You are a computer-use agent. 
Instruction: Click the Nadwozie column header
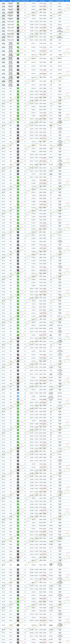pyautogui.click(x=51, y=1)
